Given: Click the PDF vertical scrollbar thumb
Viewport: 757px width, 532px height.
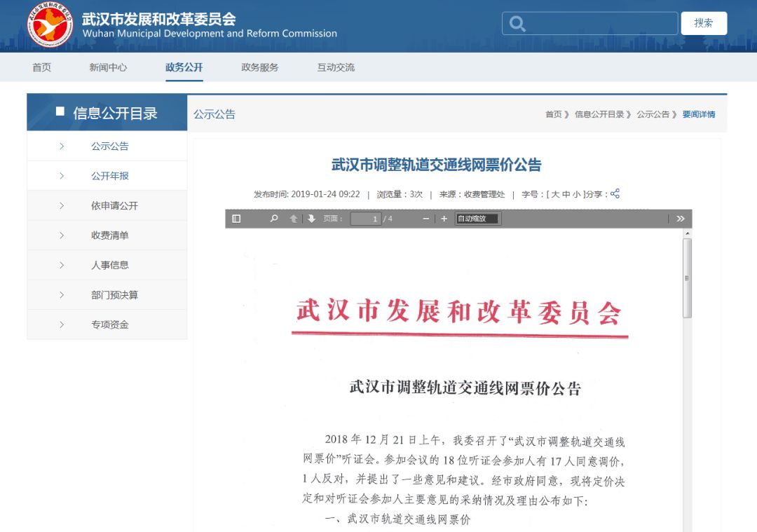Looking at the screenshot, I should (x=687, y=277).
